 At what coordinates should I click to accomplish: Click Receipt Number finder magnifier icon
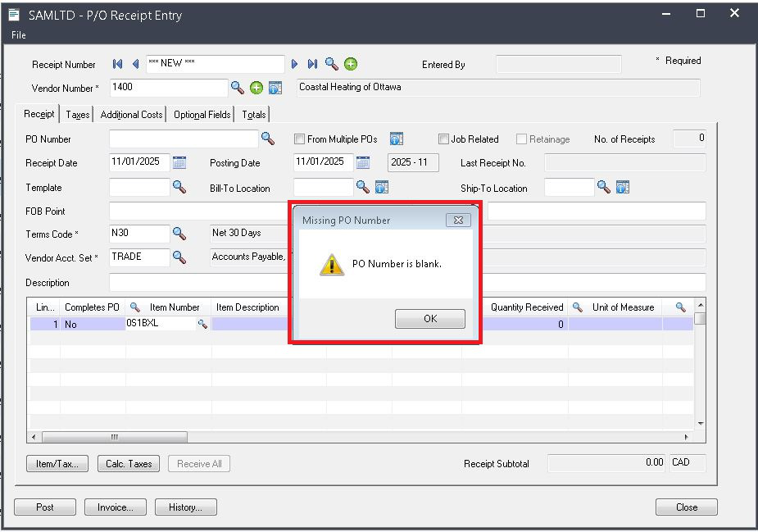(x=331, y=64)
